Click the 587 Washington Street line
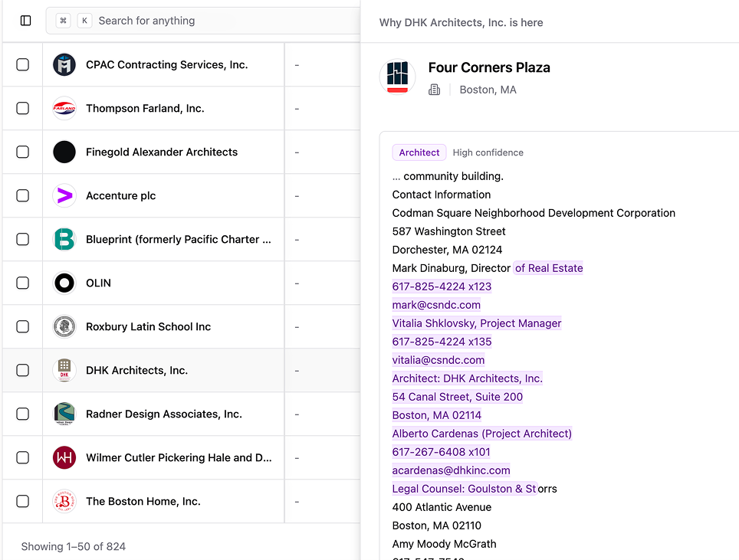The height and width of the screenshot is (560, 739). pos(448,231)
